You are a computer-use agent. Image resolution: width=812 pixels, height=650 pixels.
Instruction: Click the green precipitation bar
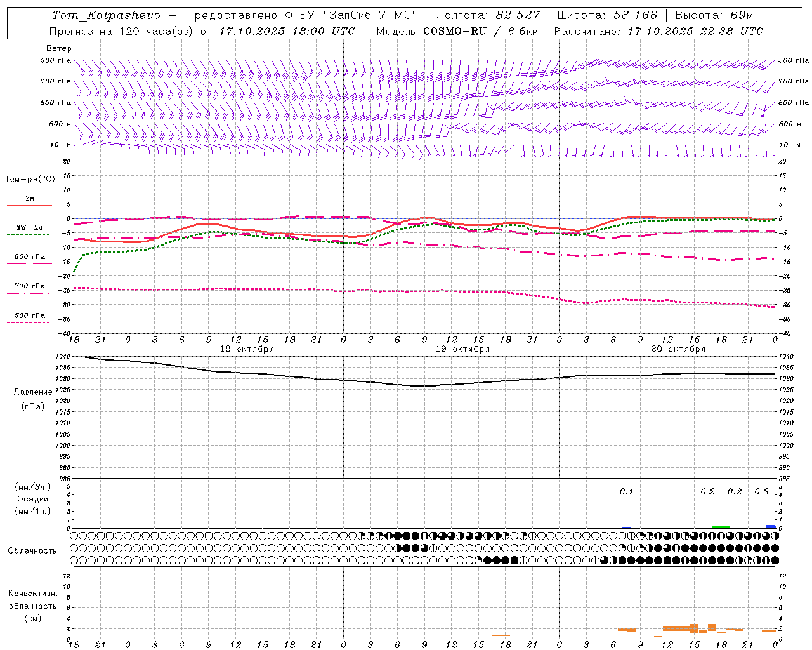(721, 526)
